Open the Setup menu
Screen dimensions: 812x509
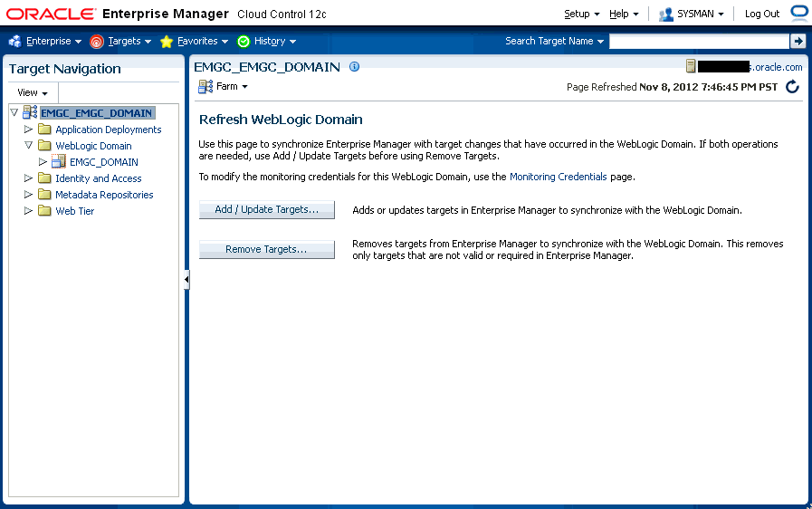point(581,14)
